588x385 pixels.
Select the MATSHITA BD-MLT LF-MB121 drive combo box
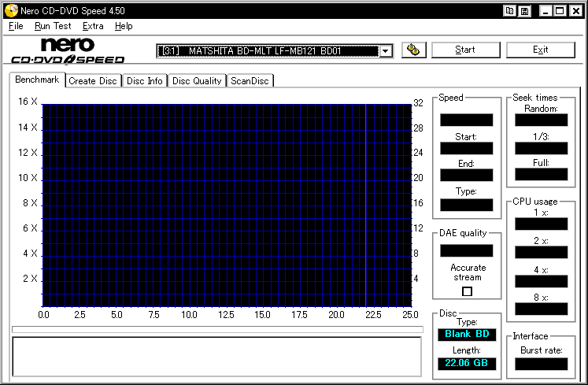point(275,50)
